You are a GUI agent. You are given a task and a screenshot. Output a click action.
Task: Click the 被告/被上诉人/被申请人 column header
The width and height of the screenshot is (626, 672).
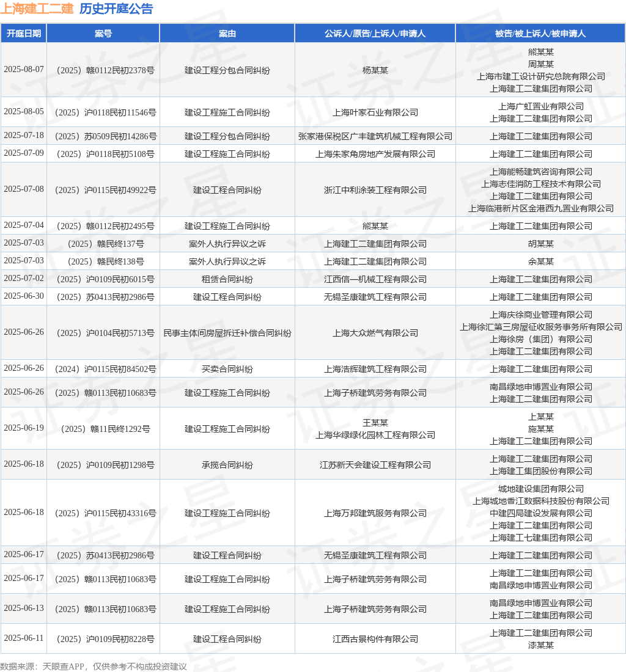pyautogui.click(x=540, y=34)
